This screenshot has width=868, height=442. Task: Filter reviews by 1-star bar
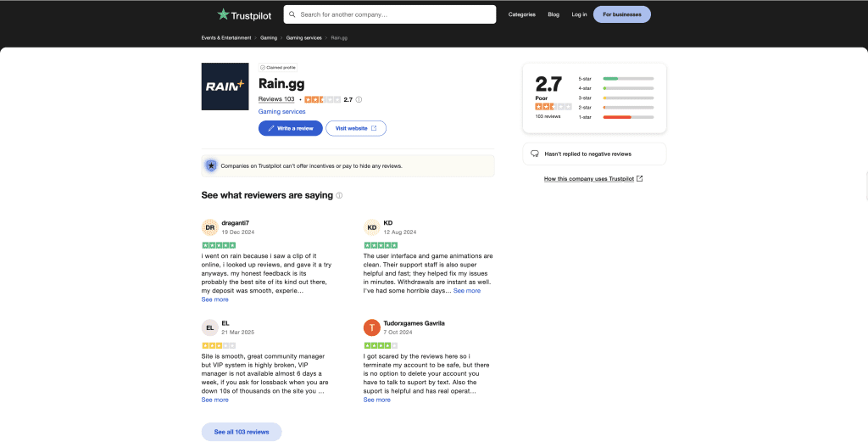click(627, 117)
